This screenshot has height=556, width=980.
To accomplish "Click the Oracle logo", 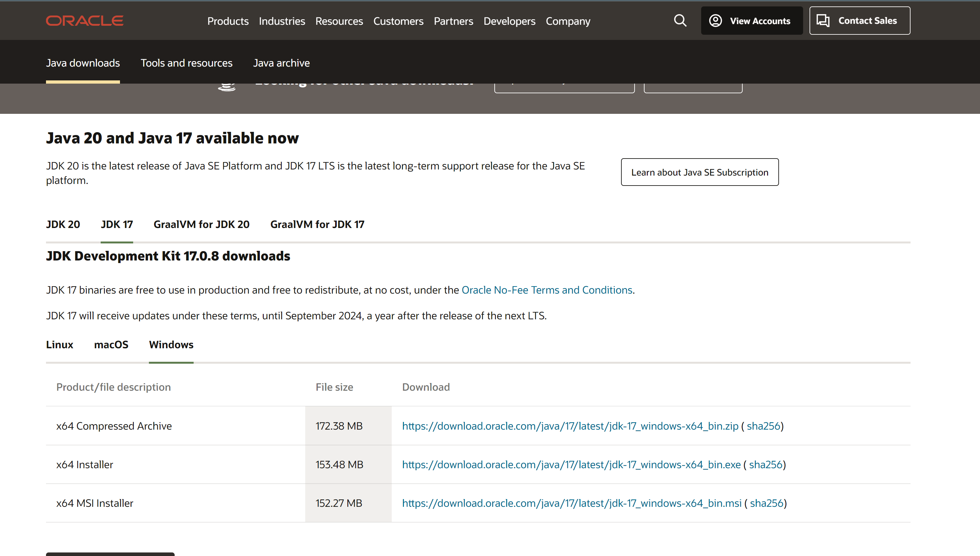I will point(84,21).
